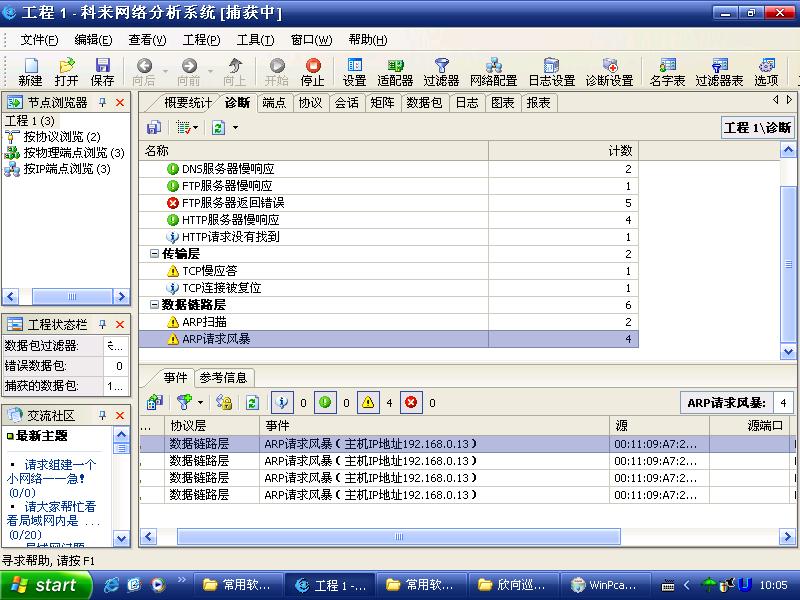Image resolution: width=800 pixels, height=600 pixels.
Task: Click the diagnosis list vertical scrollbar
Action: 788,250
